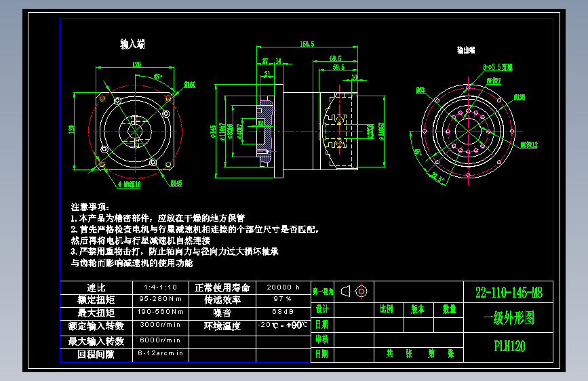The image size is (588, 381).
Task: Click the 20000 h value cell
Action: click(x=283, y=287)
